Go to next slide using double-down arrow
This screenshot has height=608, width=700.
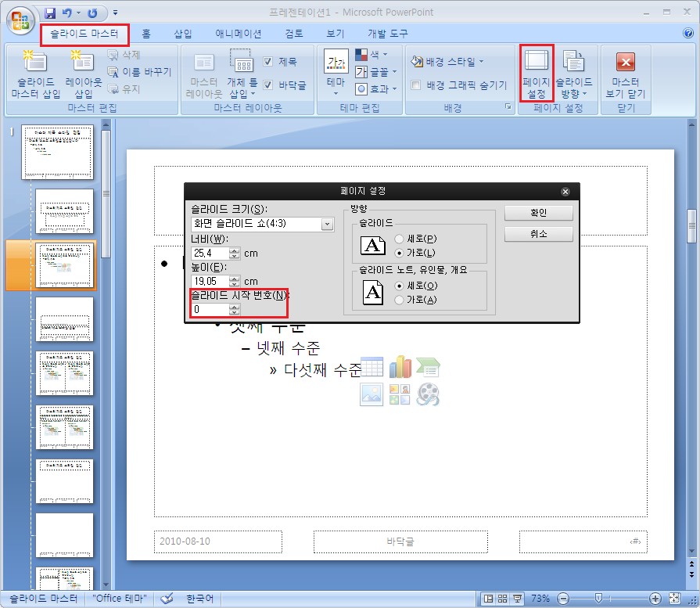(x=691, y=574)
